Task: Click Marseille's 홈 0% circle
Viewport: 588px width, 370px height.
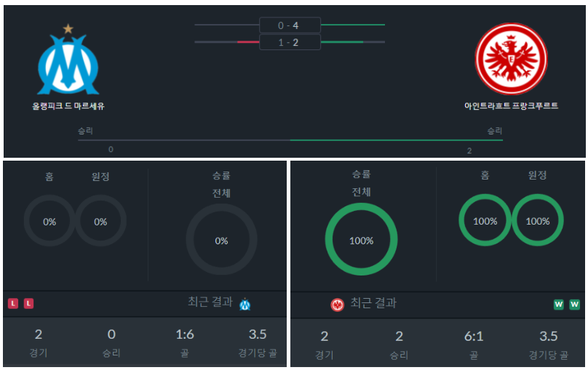Action: point(49,220)
